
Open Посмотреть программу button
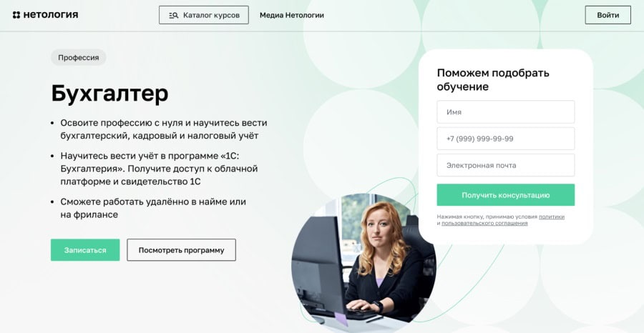tap(181, 250)
